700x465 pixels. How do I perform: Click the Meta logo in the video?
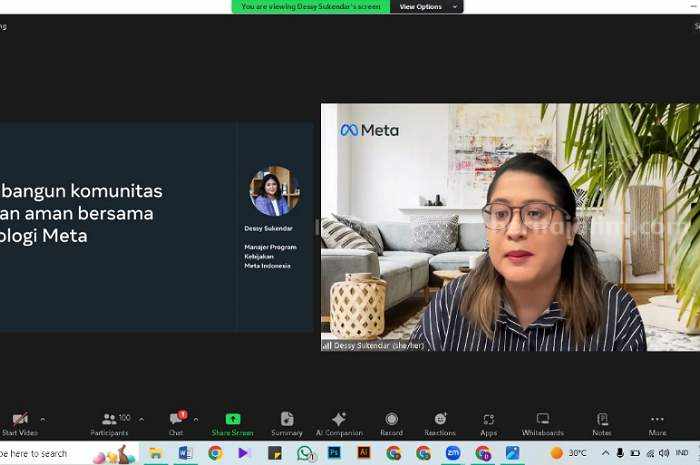370,130
